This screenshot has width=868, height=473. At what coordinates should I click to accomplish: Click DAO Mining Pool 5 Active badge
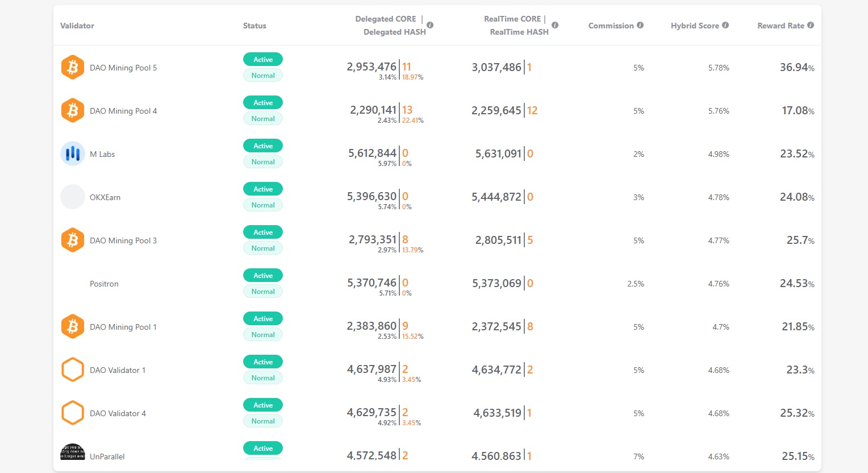tap(263, 59)
